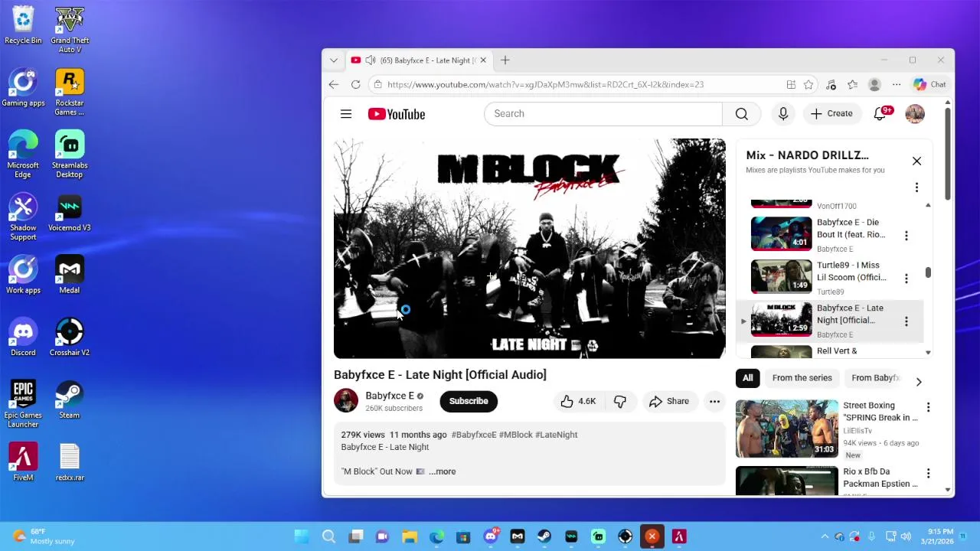Open the Edge favorites list icon
980x551 pixels.
[852, 85]
